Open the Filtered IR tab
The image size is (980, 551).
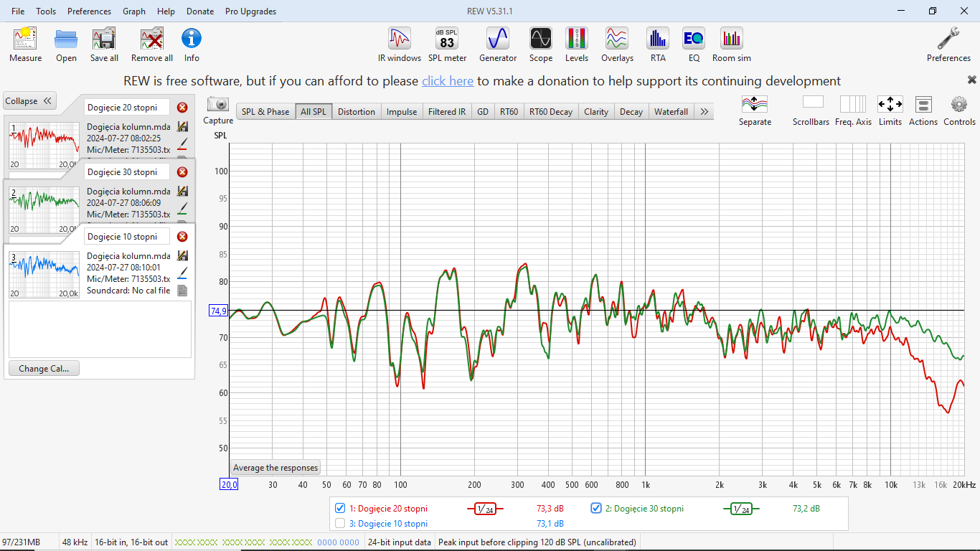click(x=447, y=111)
